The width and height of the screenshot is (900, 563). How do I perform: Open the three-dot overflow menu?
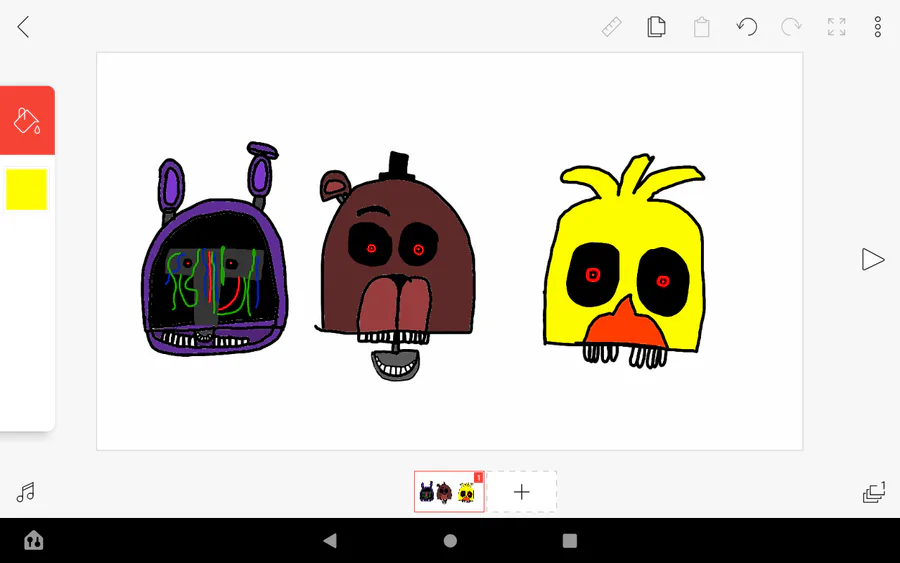tap(878, 27)
